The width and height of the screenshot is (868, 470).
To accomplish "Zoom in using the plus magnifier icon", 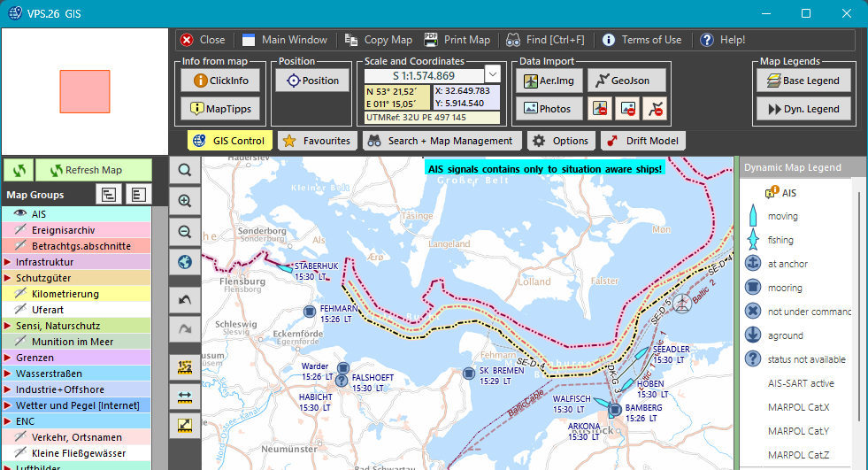I will point(185,201).
